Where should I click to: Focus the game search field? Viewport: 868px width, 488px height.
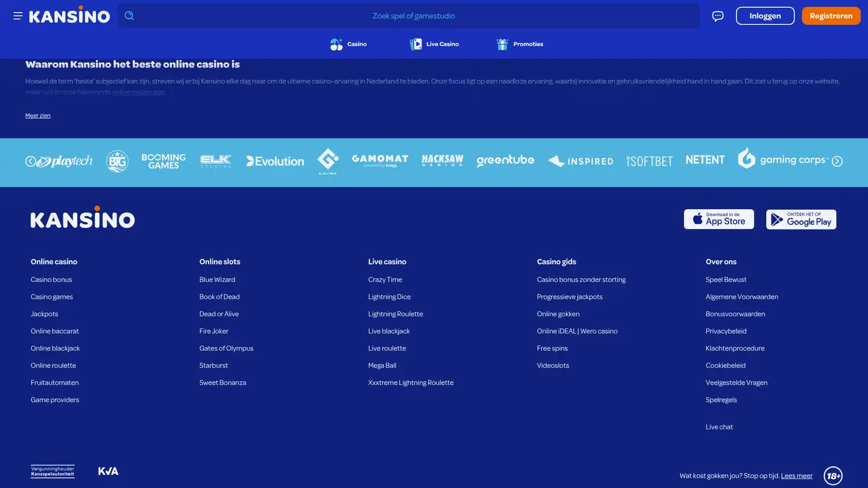[x=409, y=16]
